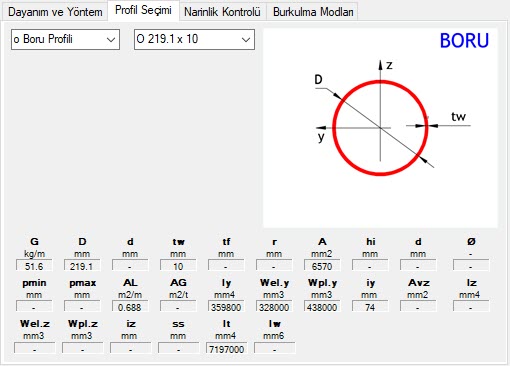Select the D diameter field 219.1
The width and height of the screenshot is (510, 366).
pyautogui.click(x=82, y=266)
